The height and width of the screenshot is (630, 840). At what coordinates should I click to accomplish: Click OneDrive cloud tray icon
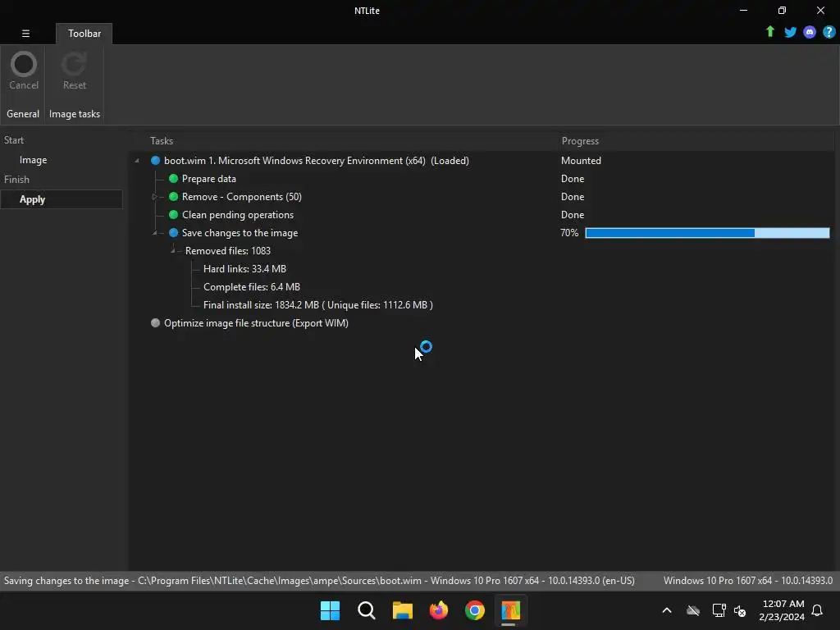(693, 610)
